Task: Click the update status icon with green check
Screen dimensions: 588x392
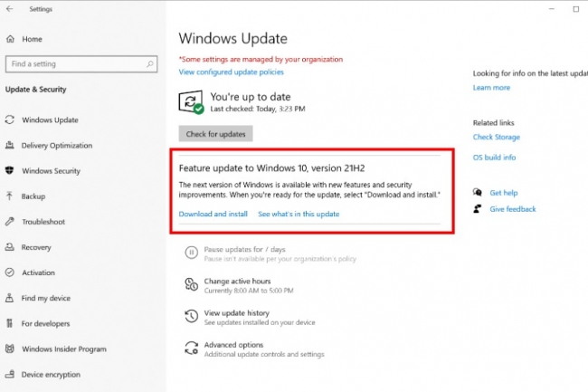Action: tap(191, 101)
